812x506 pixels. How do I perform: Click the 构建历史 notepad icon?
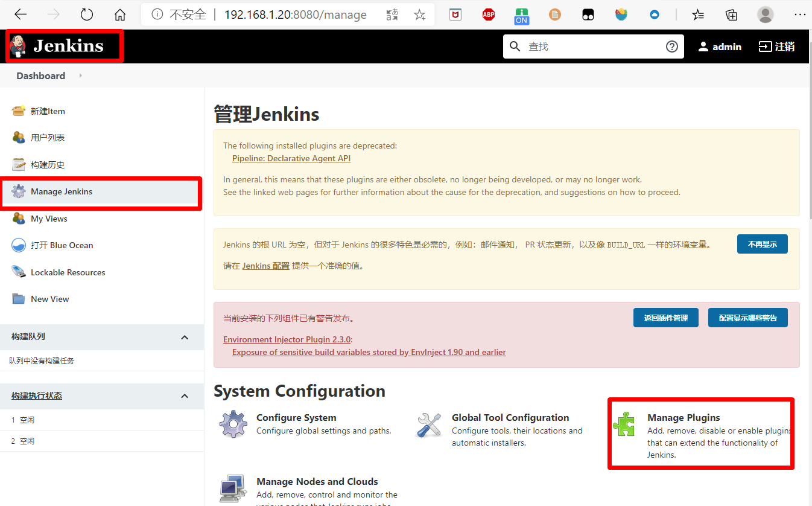point(19,164)
